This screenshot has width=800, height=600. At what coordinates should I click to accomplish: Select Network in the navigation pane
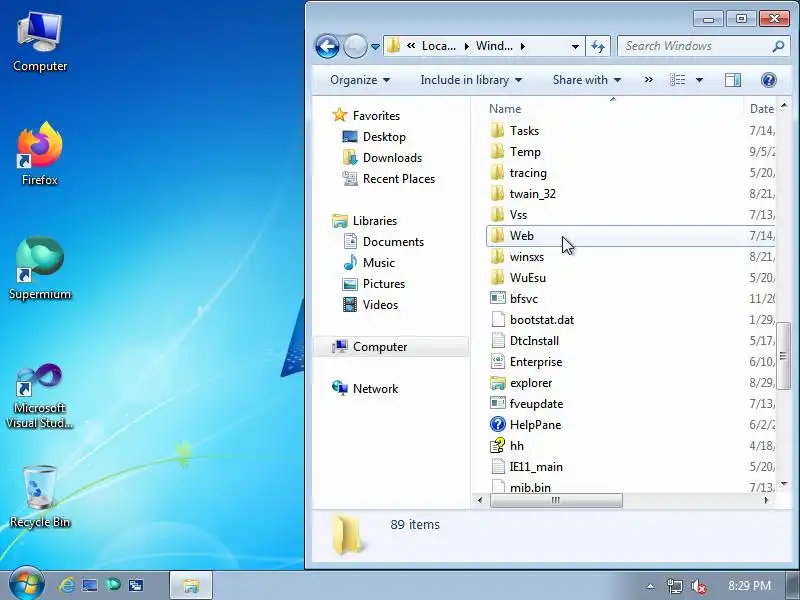pyautogui.click(x=375, y=389)
